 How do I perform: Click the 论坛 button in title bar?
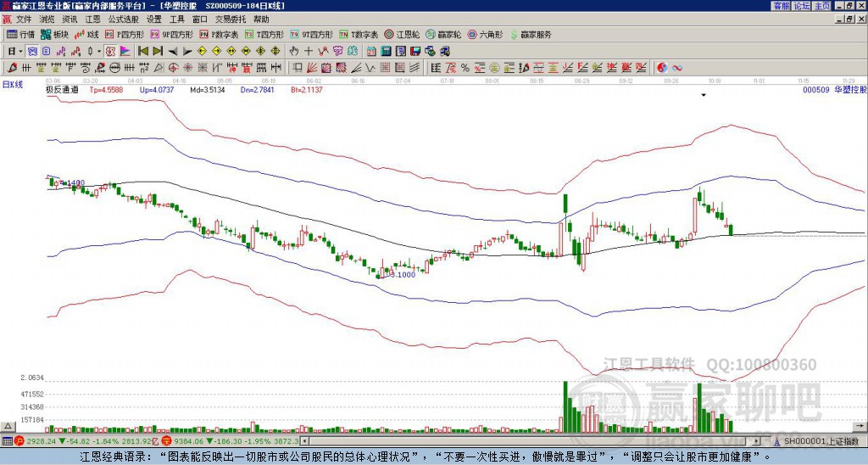coord(801,6)
